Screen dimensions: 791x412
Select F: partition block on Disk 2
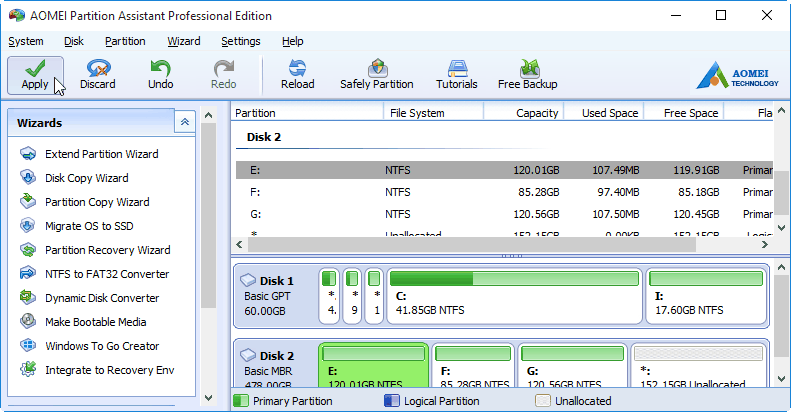coord(473,365)
